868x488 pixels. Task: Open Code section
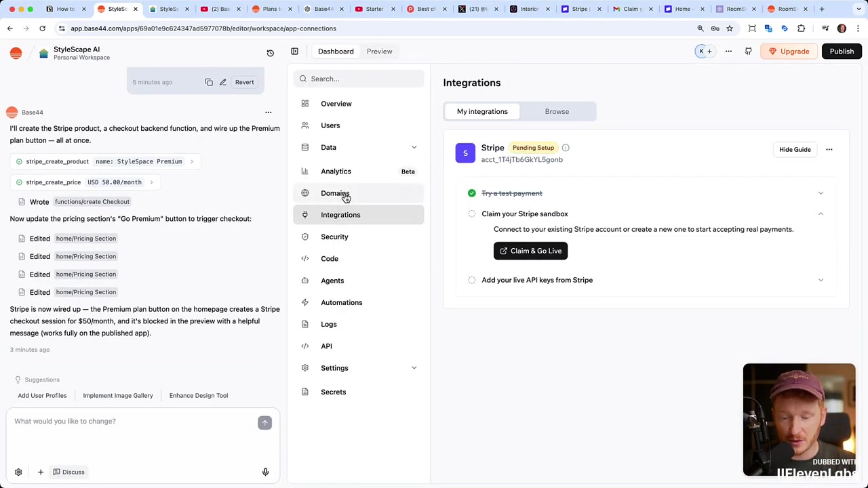359,258
